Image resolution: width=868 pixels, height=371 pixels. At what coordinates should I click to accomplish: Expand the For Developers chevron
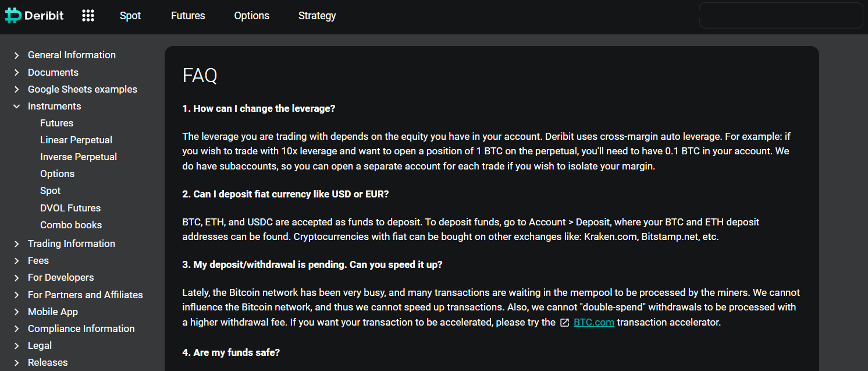(17, 278)
